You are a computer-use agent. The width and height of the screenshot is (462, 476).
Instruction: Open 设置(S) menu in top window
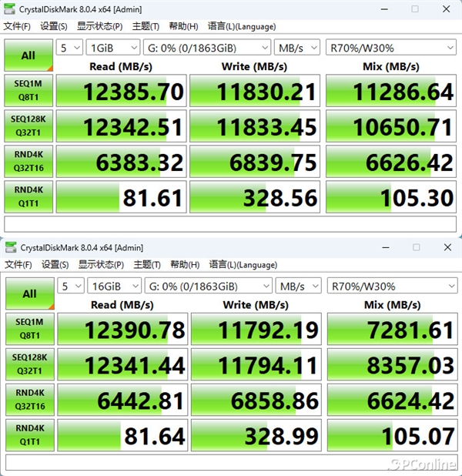54,26
